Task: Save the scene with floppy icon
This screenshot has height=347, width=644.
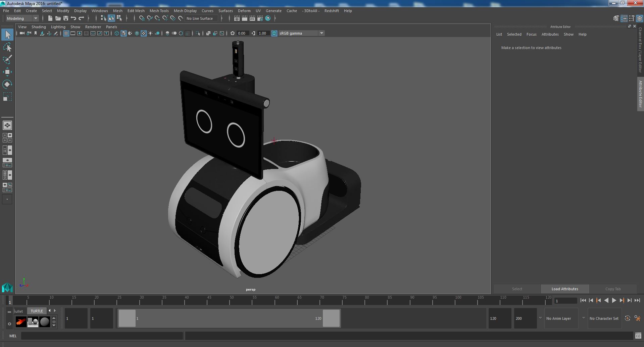Action: 65,18
